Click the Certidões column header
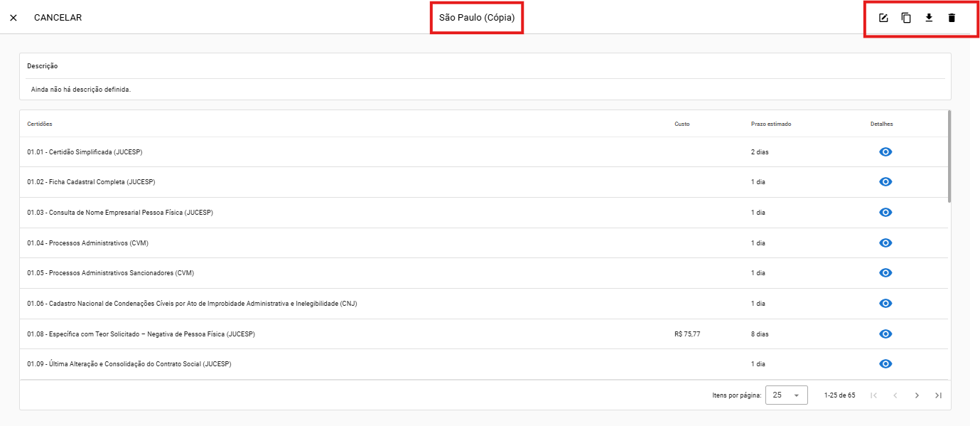Image resolution: width=980 pixels, height=426 pixels. click(x=40, y=124)
